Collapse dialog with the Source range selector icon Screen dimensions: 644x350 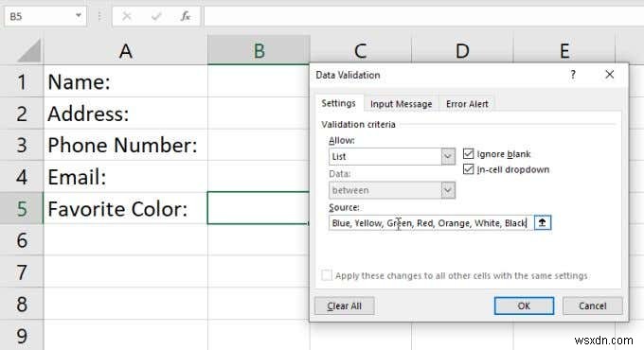pyautogui.click(x=543, y=223)
